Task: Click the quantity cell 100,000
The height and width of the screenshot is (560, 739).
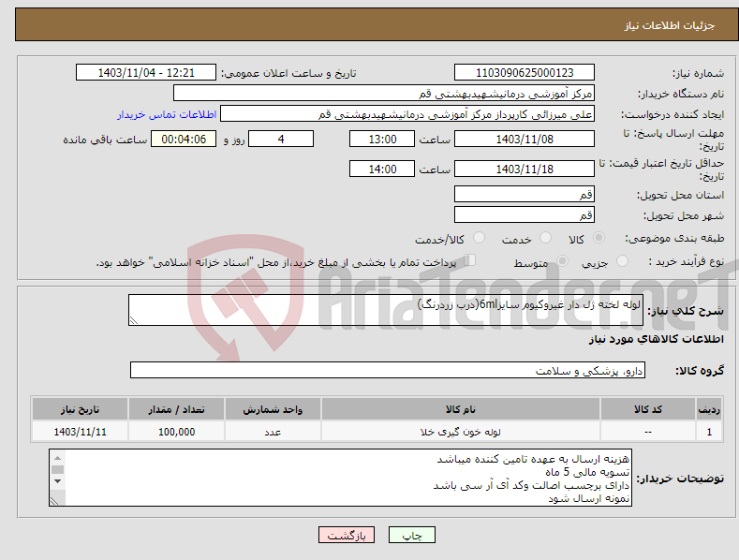Action: pyautogui.click(x=176, y=432)
